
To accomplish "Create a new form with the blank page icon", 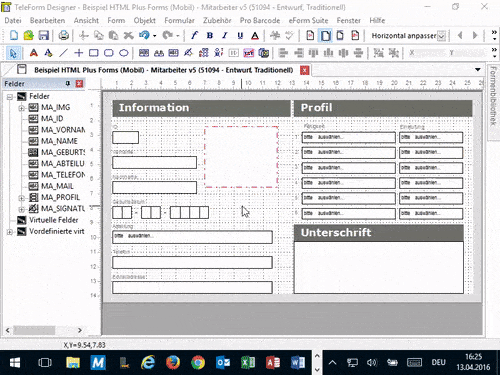I will pyautogui.click(x=14, y=35).
